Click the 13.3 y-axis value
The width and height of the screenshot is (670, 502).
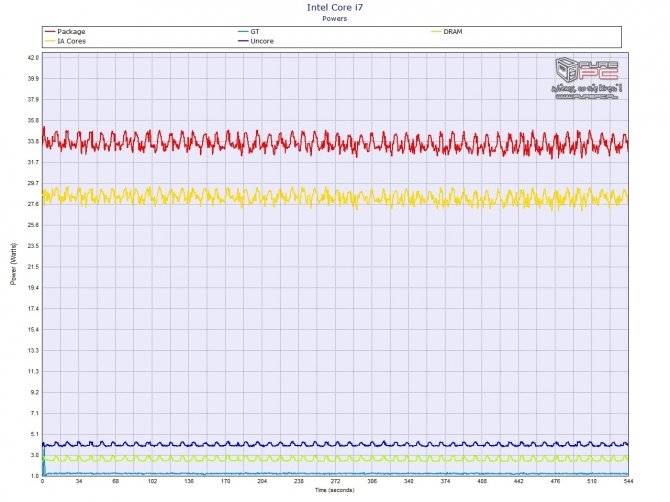[x=34, y=351]
